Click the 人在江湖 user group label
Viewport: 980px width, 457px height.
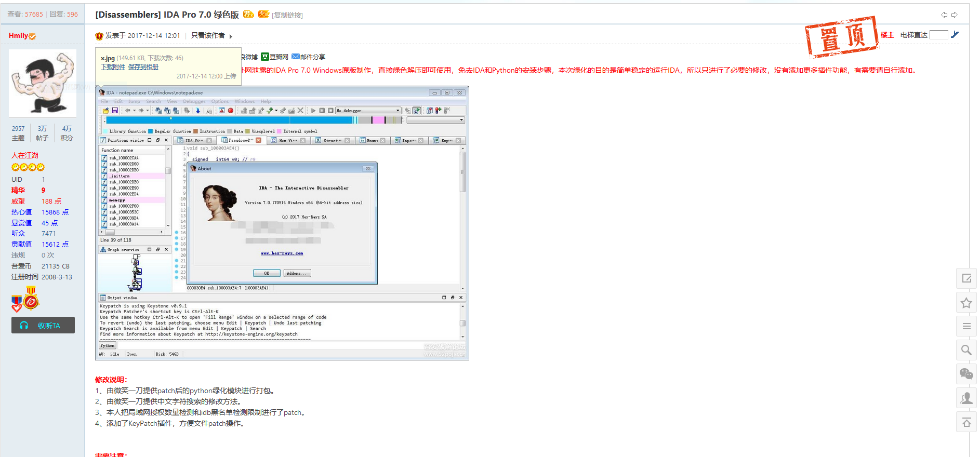25,155
